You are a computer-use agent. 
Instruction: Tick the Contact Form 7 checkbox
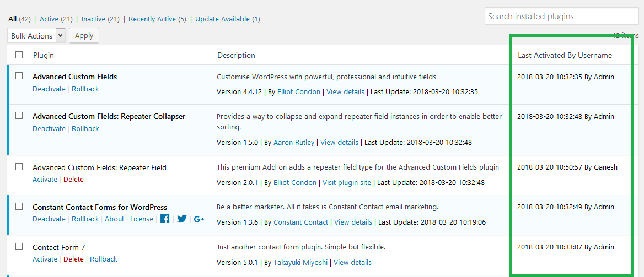(19, 247)
